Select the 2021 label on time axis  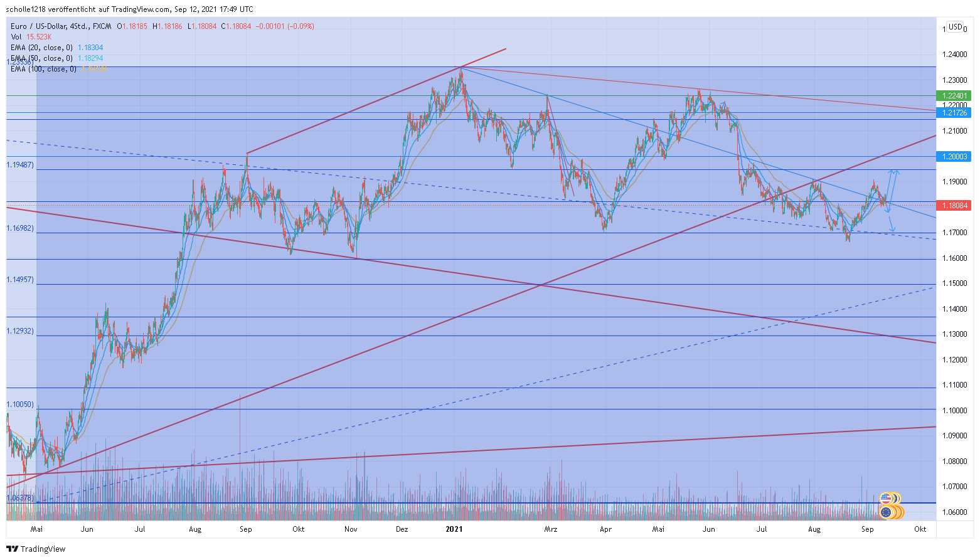point(454,529)
